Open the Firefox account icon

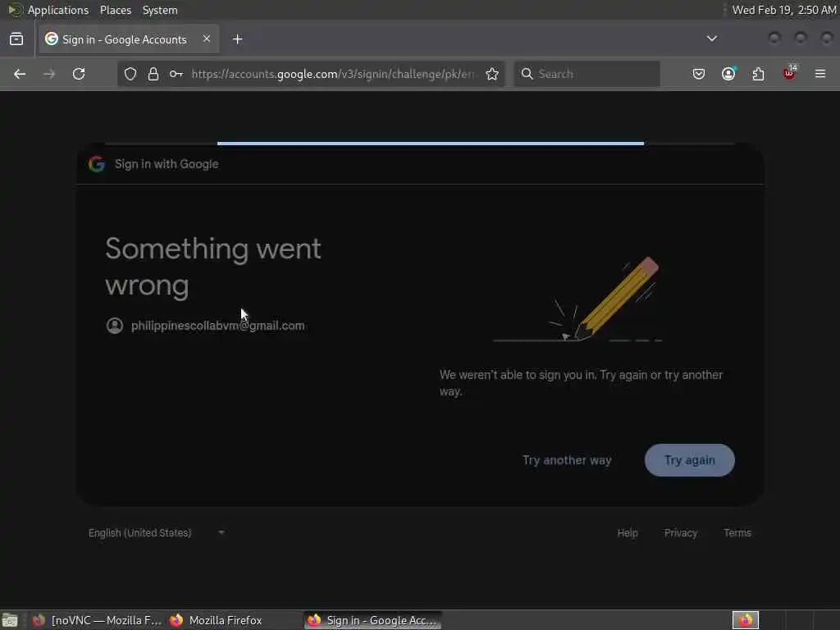[x=728, y=74]
